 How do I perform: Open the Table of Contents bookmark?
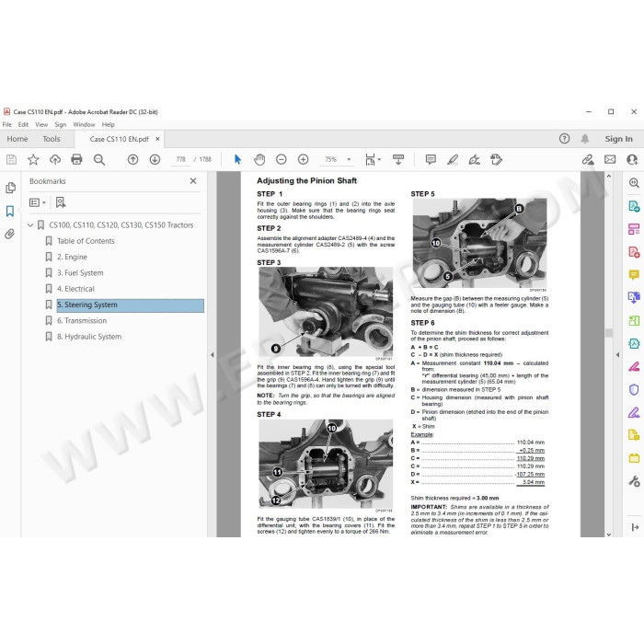coord(86,241)
